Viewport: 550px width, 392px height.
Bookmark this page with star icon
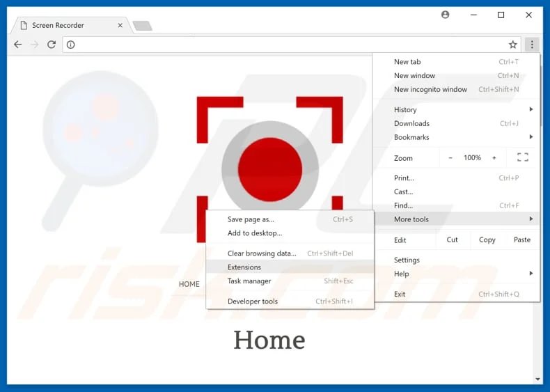coord(513,45)
